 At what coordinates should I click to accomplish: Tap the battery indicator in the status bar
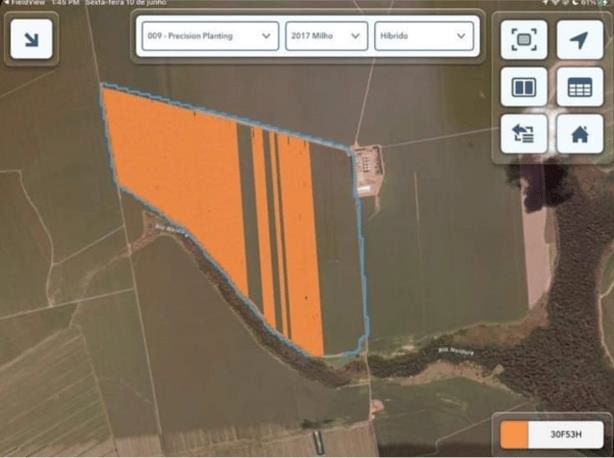point(600,3)
